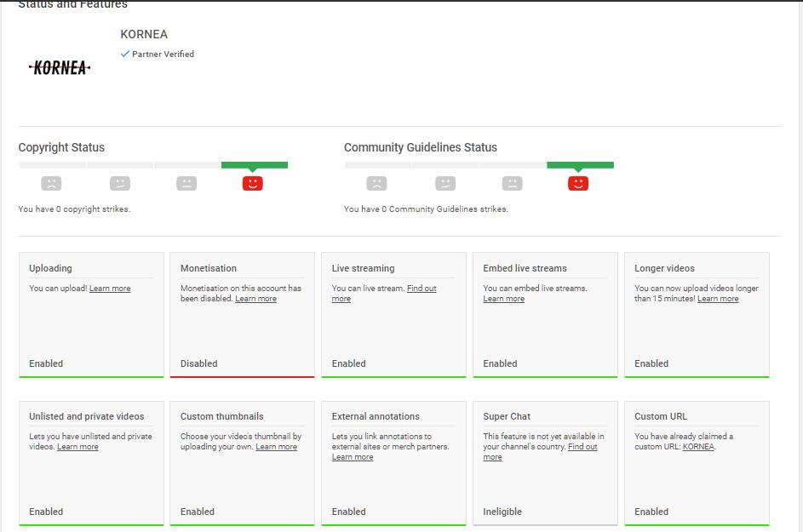Click the Custom thumbnails card title
This screenshot has height=532, width=803.
221,416
